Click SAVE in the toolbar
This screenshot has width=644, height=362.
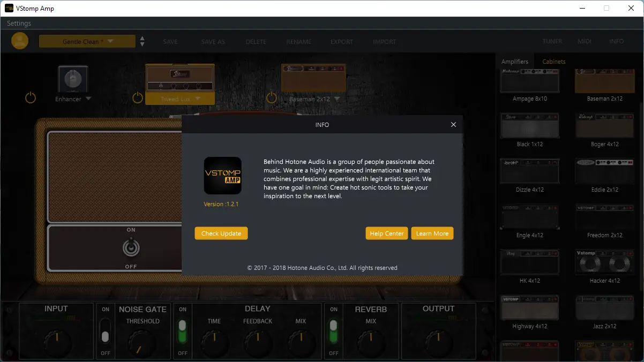coord(170,42)
